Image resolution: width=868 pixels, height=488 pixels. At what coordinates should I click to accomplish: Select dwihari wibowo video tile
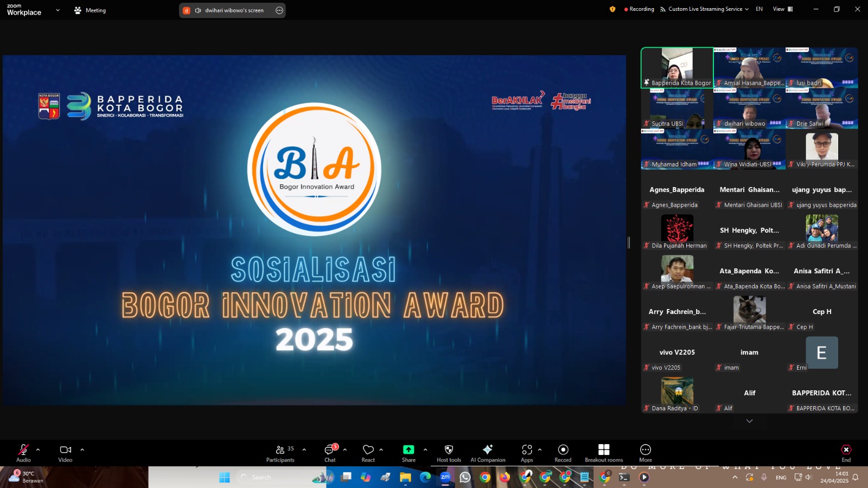pyautogui.click(x=749, y=108)
